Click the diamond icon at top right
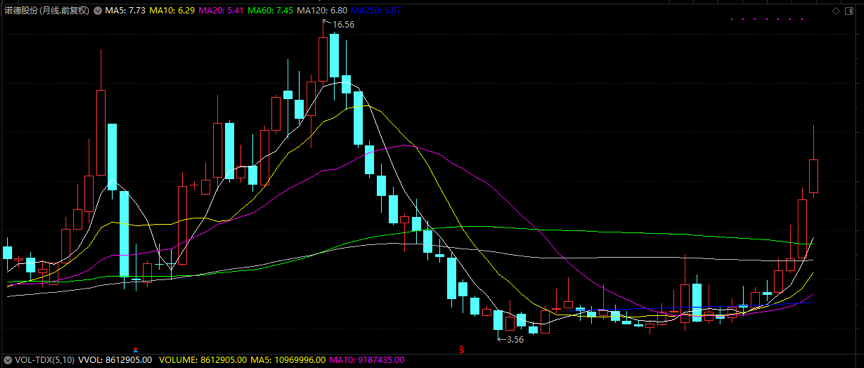The height and width of the screenshot is (368, 864). coord(835,10)
